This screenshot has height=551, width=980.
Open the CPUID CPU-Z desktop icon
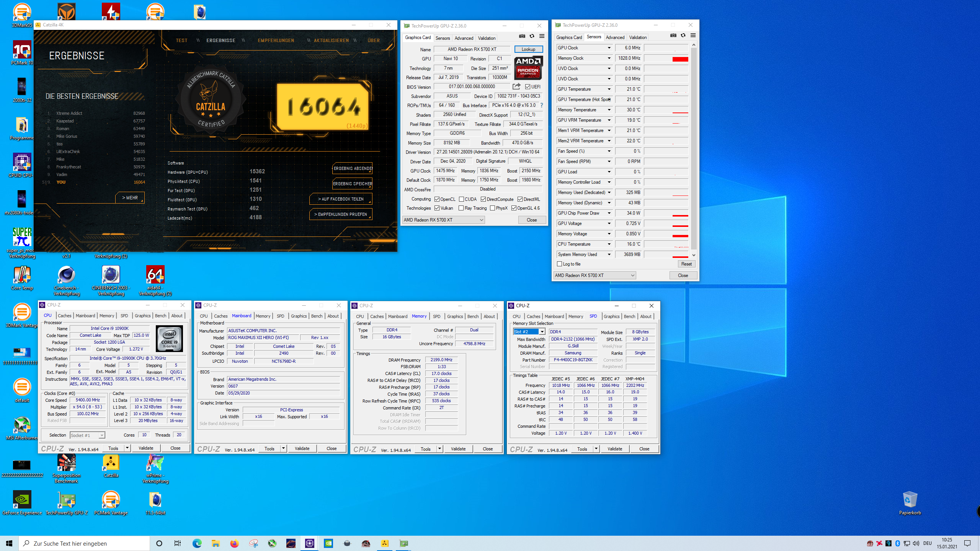pyautogui.click(x=22, y=165)
